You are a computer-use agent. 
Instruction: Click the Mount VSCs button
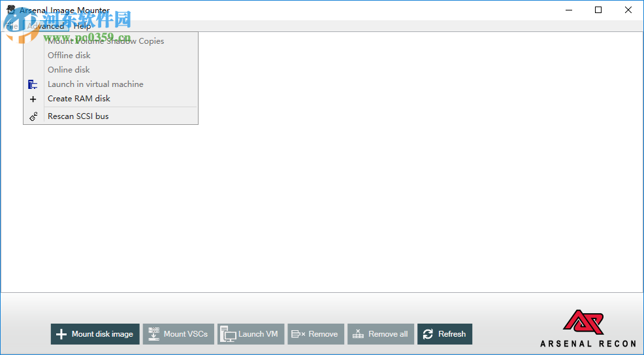(179, 334)
